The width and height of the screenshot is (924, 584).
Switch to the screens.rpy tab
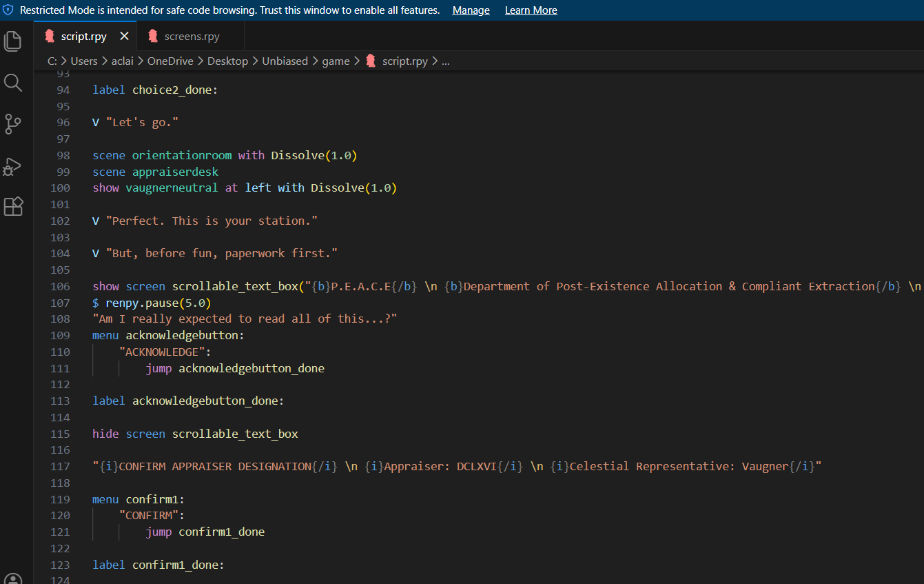pos(191,37)
